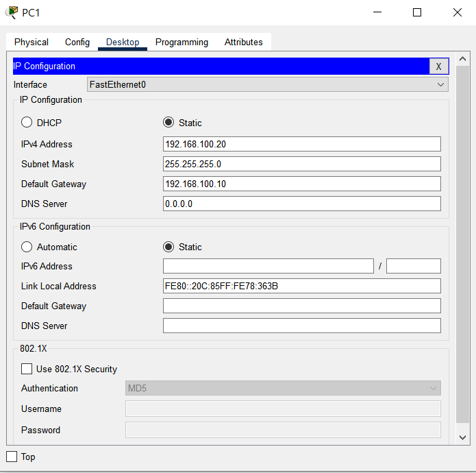Click the empty IPv6 Address field
The image size is (476, 473).
(268, 266)
